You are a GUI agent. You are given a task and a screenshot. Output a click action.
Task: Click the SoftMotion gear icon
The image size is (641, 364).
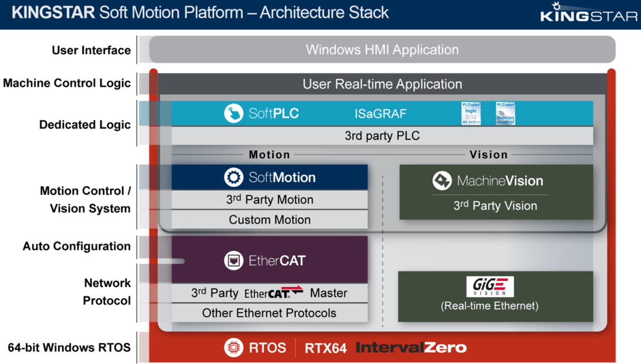tap(234, 177)
